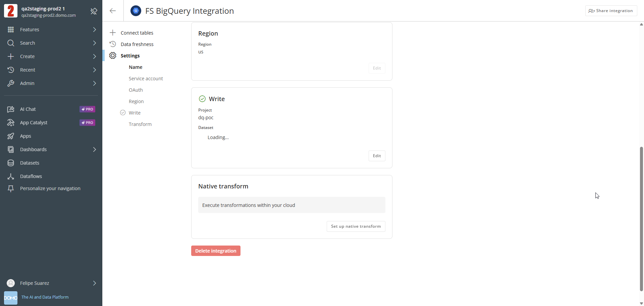Jump to the OAuth settings section
This screenshot has width=644, height=306.
coord(136,90)
